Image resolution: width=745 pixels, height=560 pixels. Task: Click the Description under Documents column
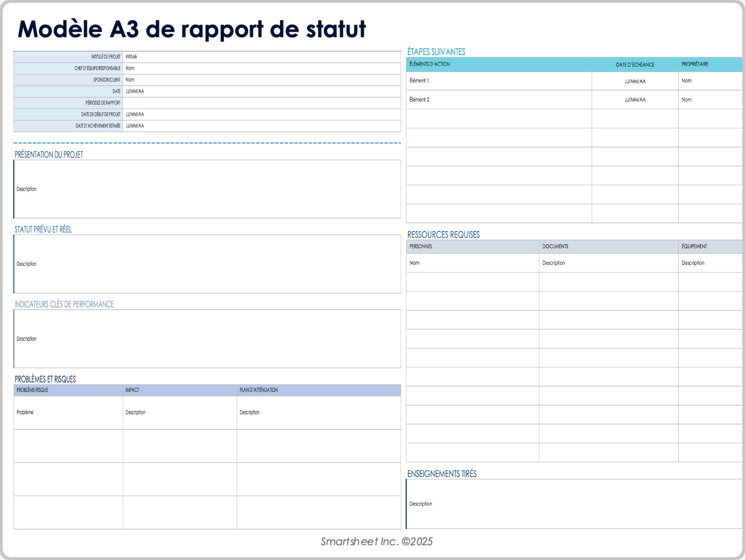pos(609,263)
